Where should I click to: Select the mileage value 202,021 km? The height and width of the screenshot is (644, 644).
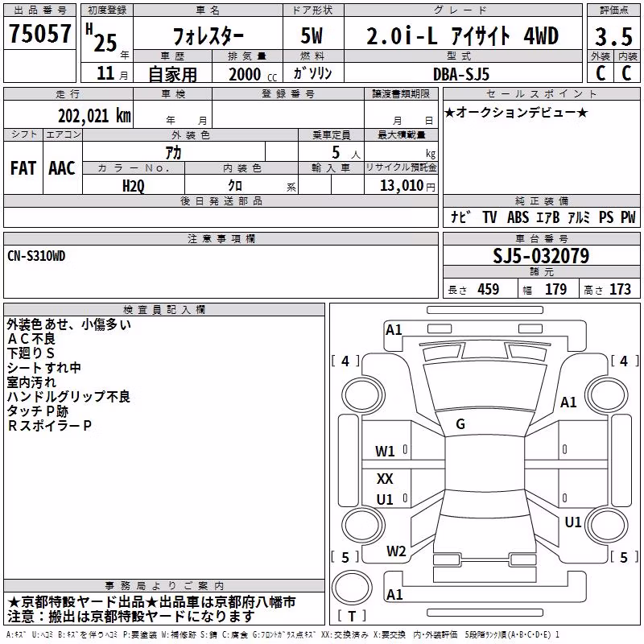(94, 116)
